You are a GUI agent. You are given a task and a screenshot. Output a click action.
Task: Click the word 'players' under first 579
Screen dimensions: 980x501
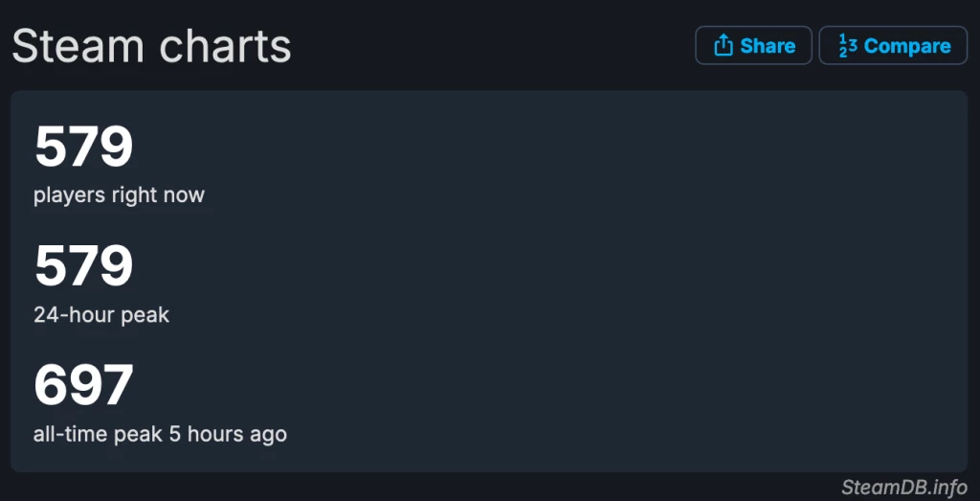[69, 195]
